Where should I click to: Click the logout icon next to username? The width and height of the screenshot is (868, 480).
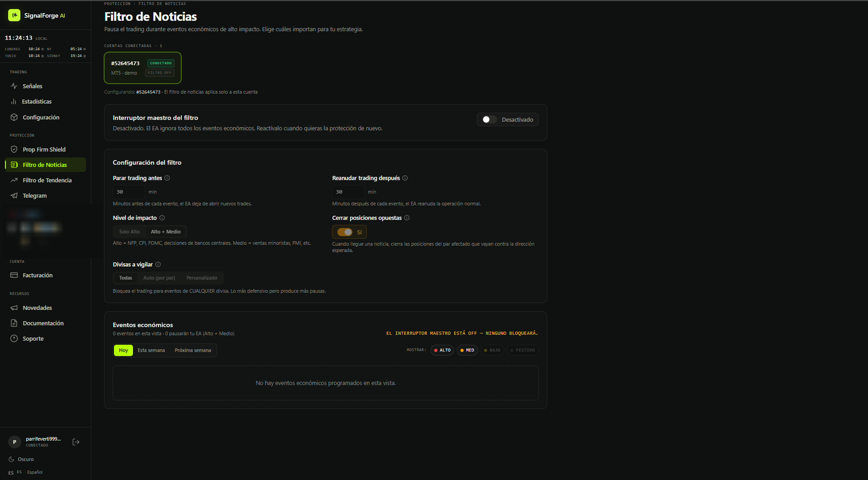[76, 442]
